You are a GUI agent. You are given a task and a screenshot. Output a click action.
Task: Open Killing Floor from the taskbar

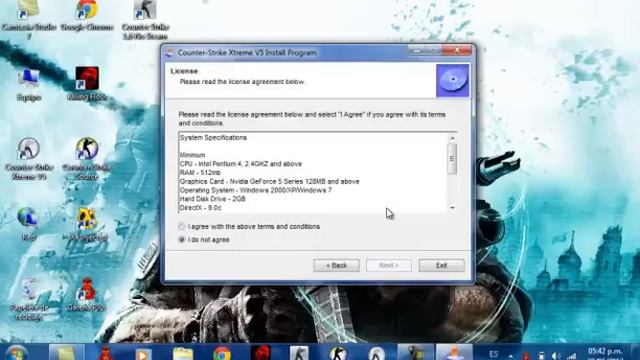[x=261, y=353]
